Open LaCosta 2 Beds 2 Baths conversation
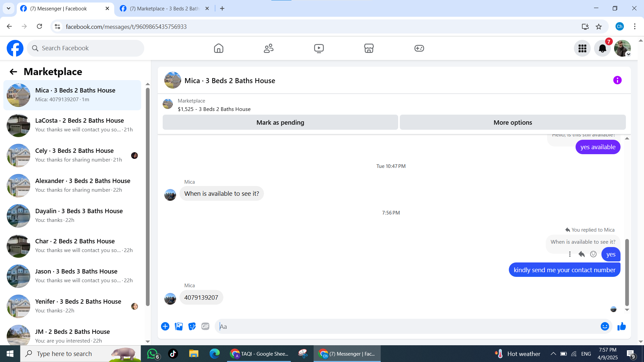This screenshot has height=362, width=644. pos(72,125)
